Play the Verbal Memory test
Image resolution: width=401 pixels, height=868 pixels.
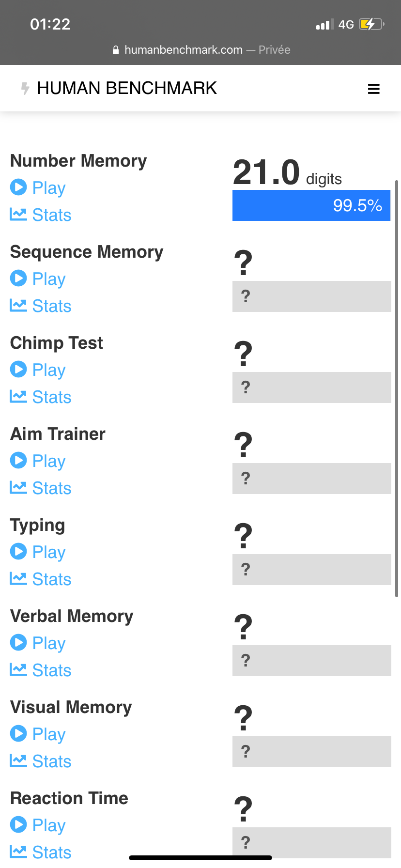48,643
